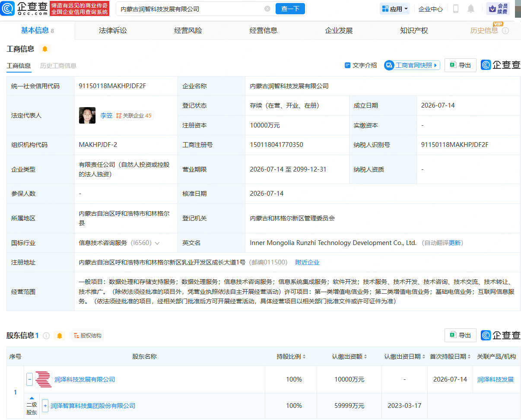Click the 查一下 search button

(290, 9)
